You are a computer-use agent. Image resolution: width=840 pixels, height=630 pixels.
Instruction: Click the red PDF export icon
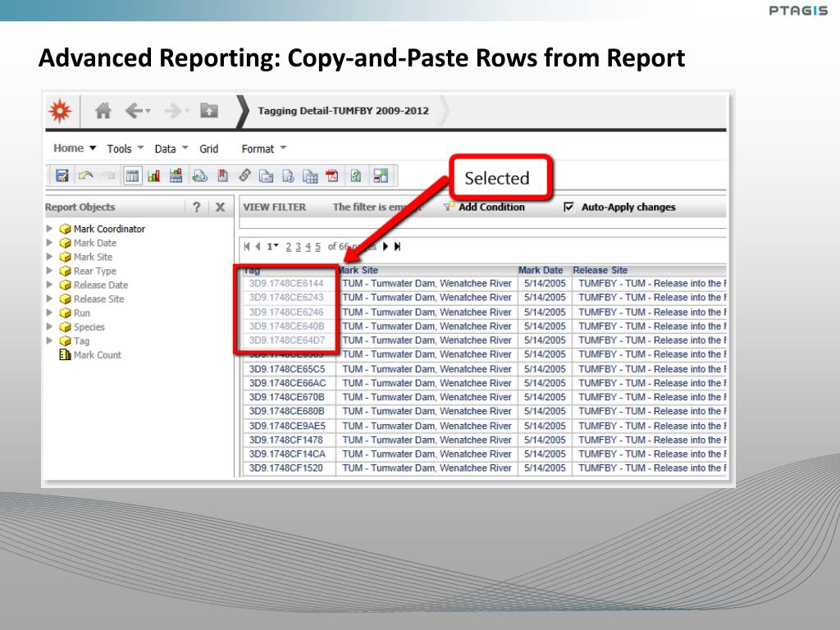coord(332,176)
